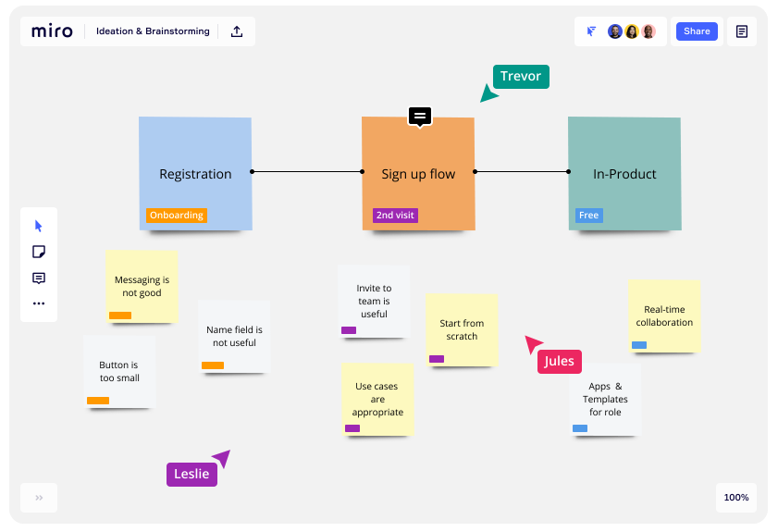Expand the bottom-left collapsed panel

pyautogui.click(x=39, y=498)
